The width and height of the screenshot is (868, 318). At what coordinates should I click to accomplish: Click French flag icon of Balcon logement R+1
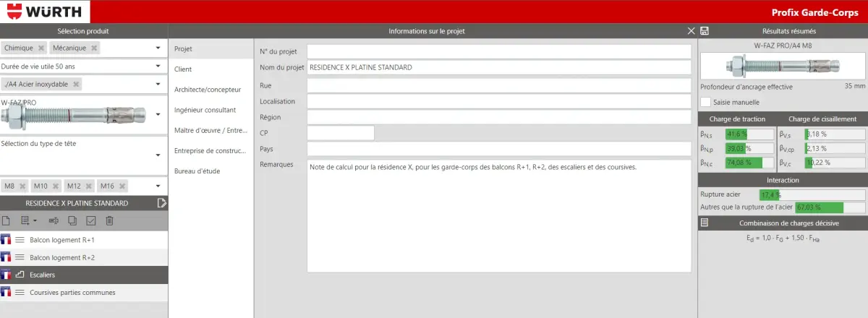pyautogui.click(x=7, y=240)
